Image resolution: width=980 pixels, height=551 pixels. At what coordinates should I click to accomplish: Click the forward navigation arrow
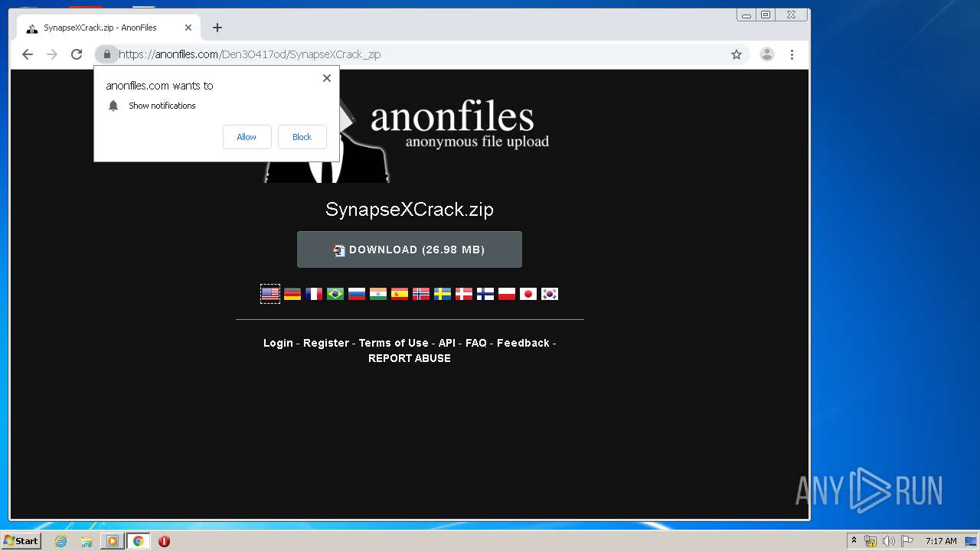point(52,54)
